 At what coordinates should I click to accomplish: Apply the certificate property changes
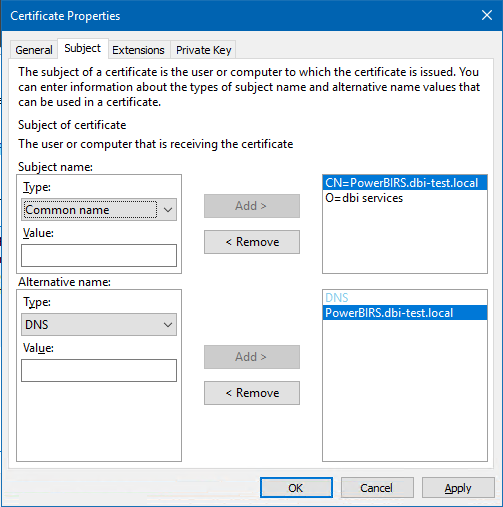(458, 488)
